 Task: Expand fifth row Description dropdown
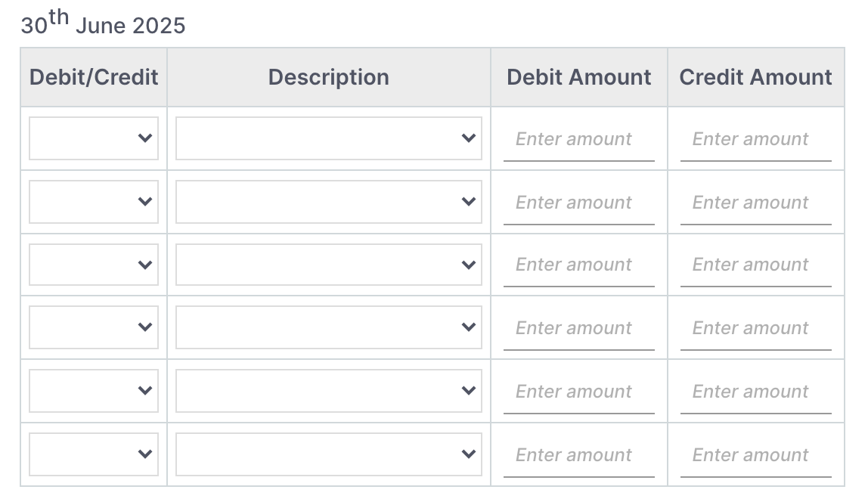click(x=328, y=391)
